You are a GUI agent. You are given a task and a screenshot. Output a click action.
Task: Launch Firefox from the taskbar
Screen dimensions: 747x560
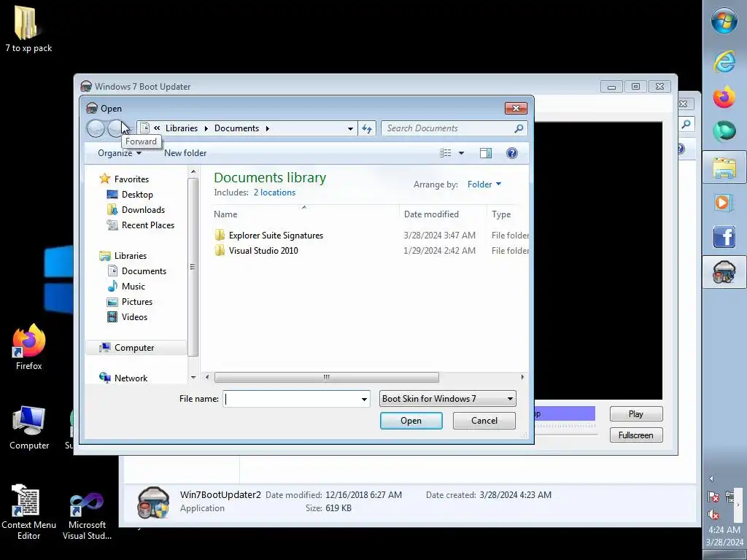coord(724,97)
